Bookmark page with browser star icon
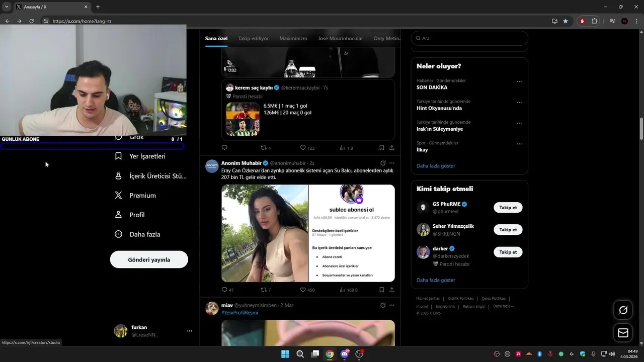Viewport: 644px width, 362px height. (x=566, y=21)
